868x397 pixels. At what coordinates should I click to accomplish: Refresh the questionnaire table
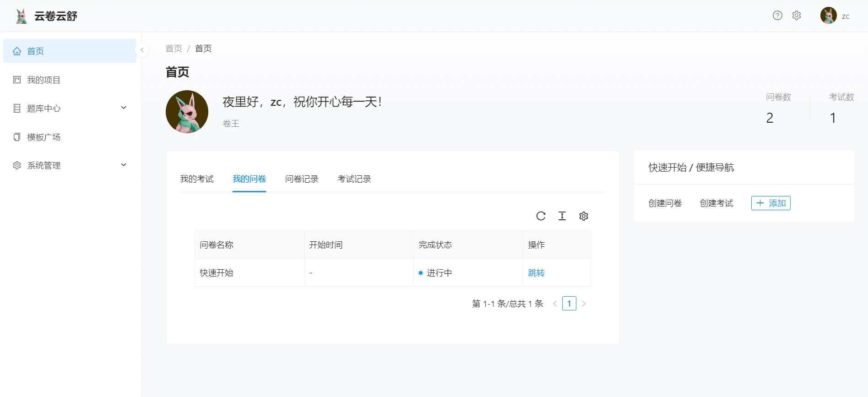point(541,216)
